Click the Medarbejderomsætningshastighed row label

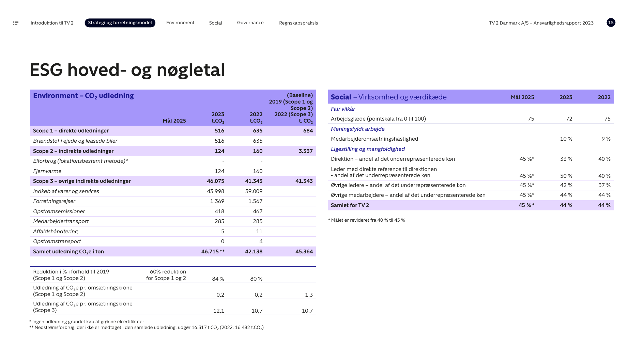(374, 139)
